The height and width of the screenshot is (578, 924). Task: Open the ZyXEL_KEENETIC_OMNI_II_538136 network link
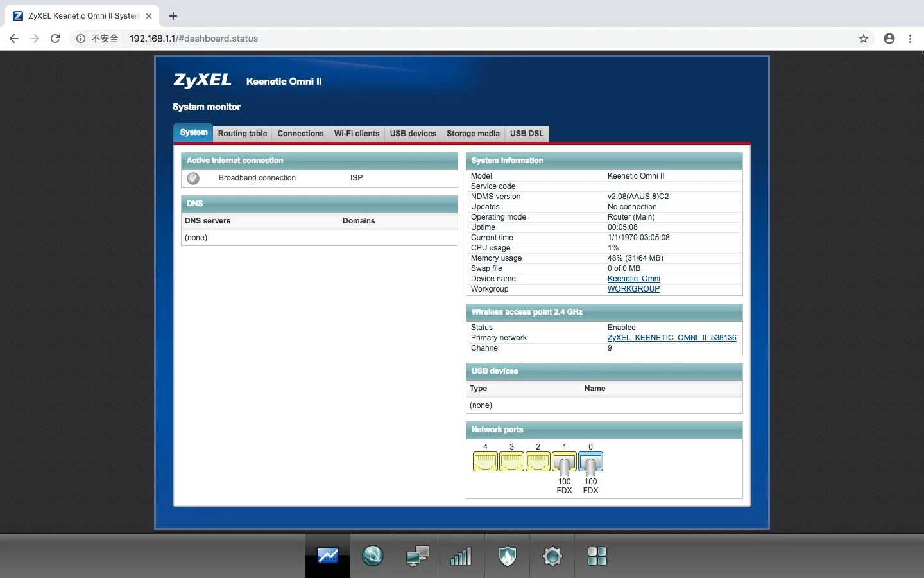pos(672,338)
